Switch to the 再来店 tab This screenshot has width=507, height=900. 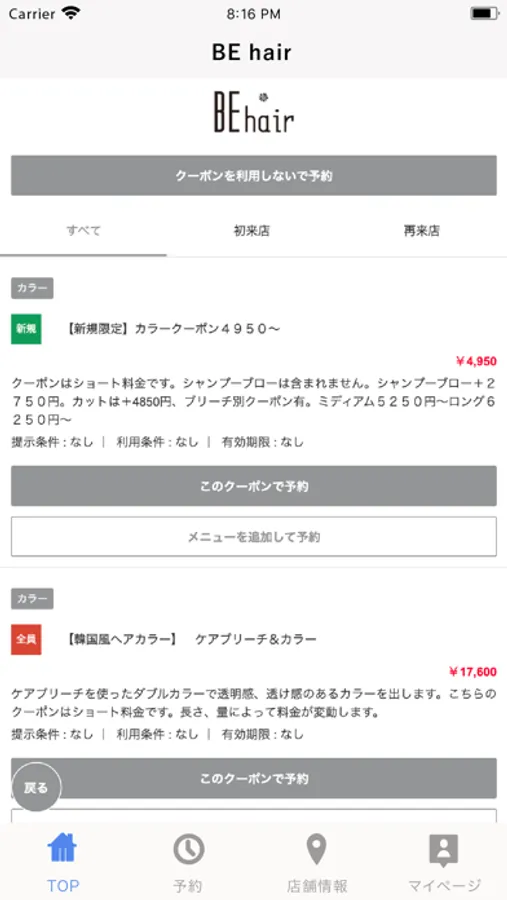(421, 231)
